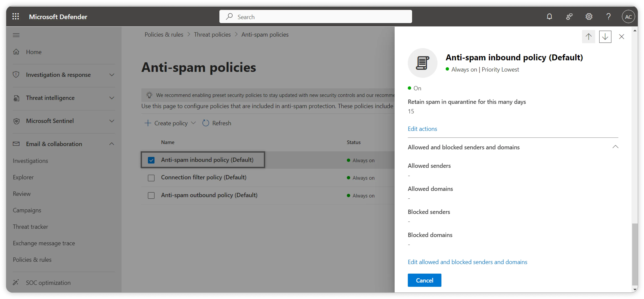The height and width of the screenshot is (299, 644).
Task: Open Explorer in the sidebar
Action: pos(23,177)
